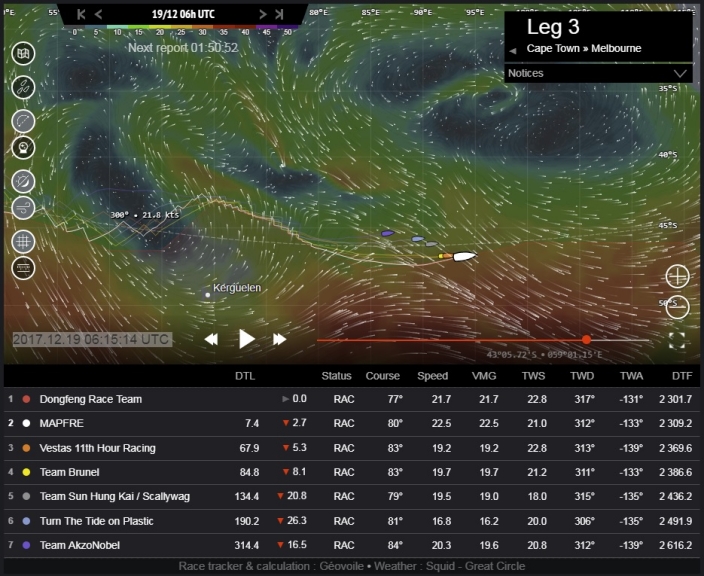704x576 pixels.
Task: Click the 19/12 06h UTC report time
Action: [183, 14]
